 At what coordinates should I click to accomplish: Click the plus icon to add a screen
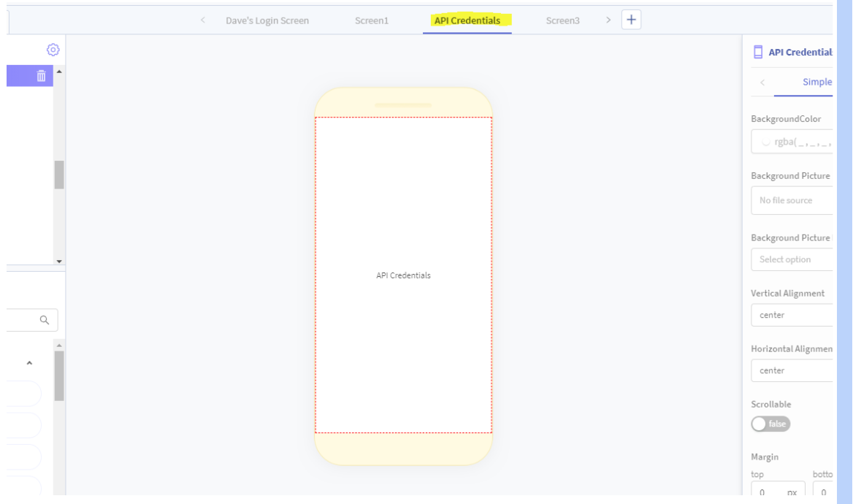631,20
